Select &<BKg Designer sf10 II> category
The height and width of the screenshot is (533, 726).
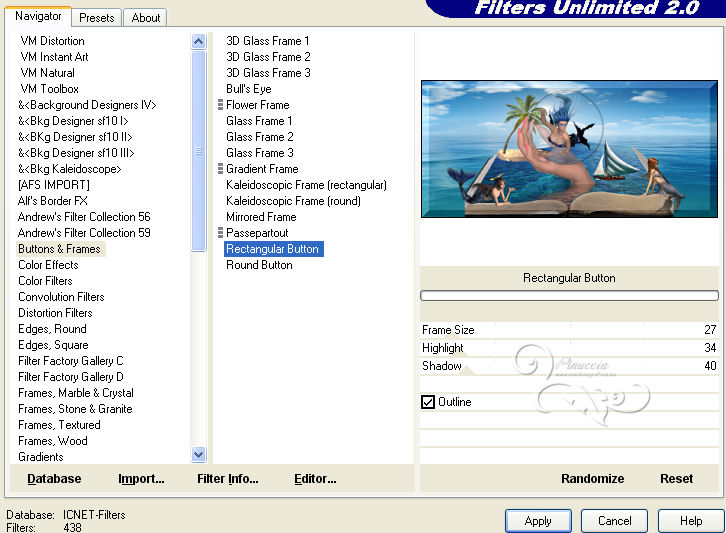75,137
